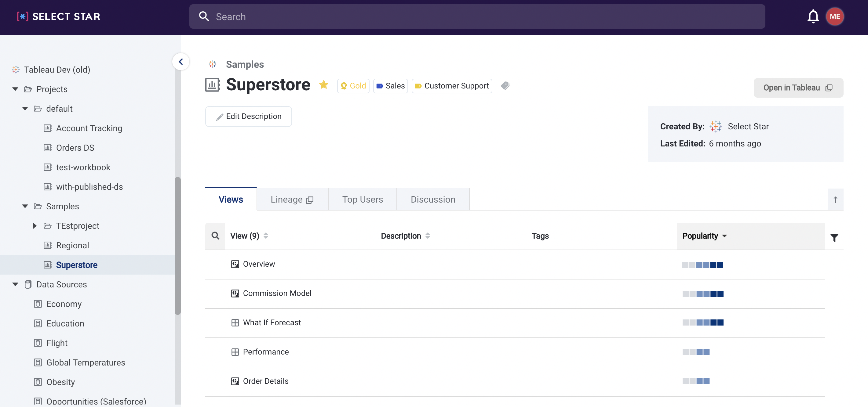Click Edit Description button
Viewport: 868px width, 407px height.
point(248,117)
